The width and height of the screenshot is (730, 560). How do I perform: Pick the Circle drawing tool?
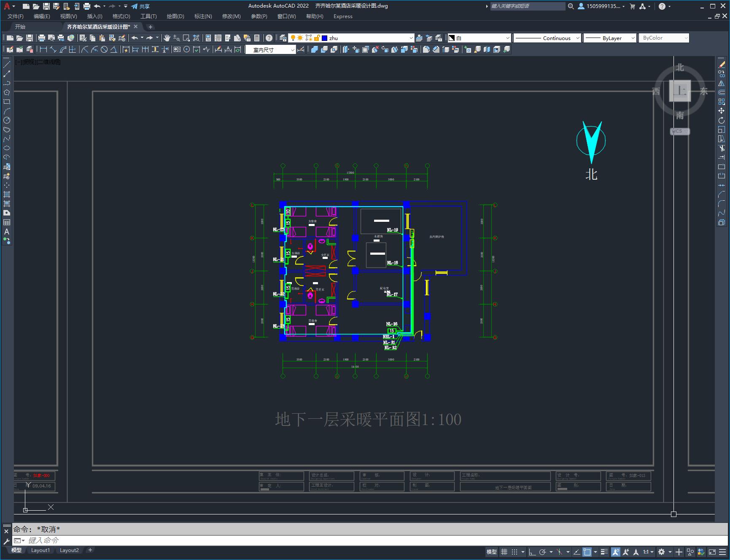pyautogui.click(x=7, y=120)
